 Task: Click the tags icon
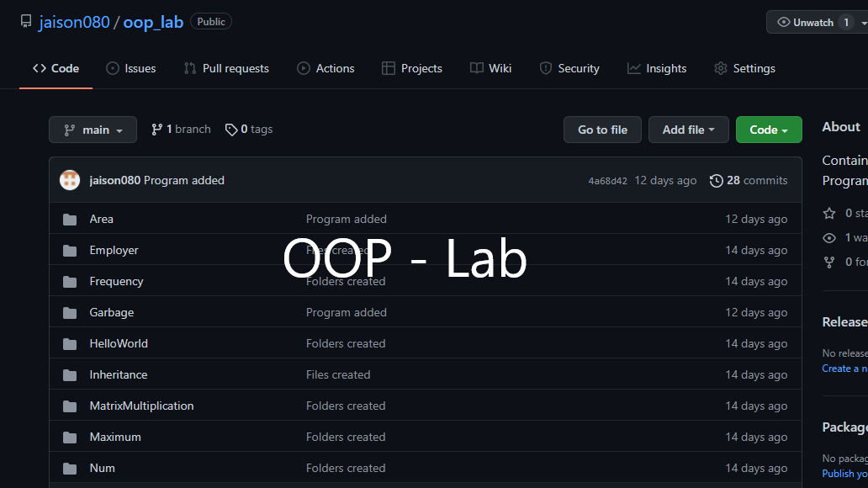click(230, 130)
